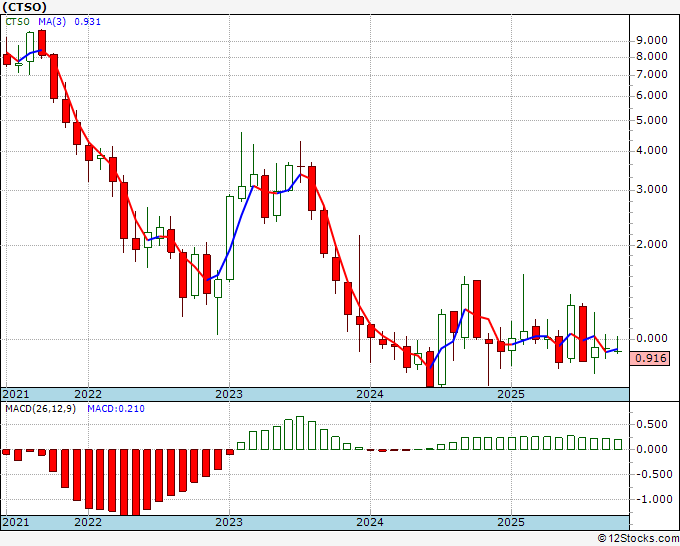Select the 4.000 price axis label
Image resolution: width=680 pixels, height=546 pixels.
pos(651,150)
